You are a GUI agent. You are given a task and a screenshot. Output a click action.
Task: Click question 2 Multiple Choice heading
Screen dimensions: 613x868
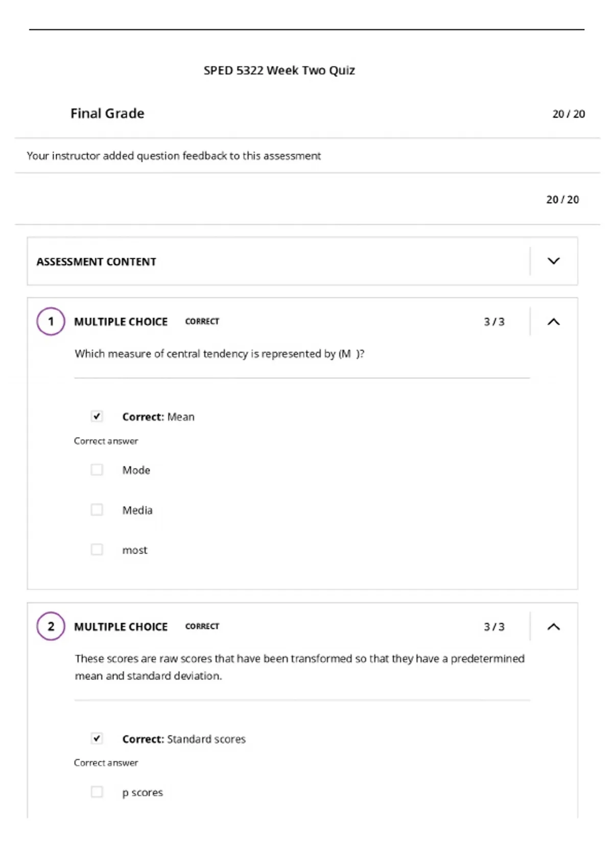[x=121, y=626]
